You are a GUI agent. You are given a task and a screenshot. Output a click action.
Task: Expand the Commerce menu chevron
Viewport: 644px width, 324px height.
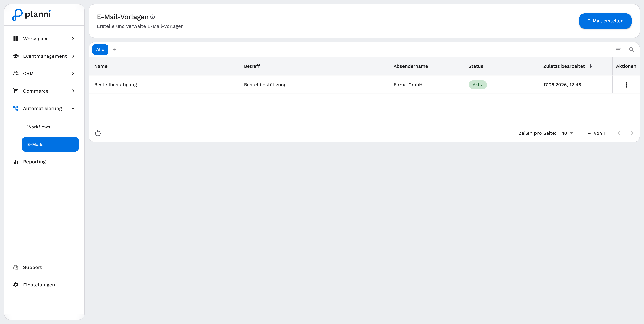tap(73, 91)
